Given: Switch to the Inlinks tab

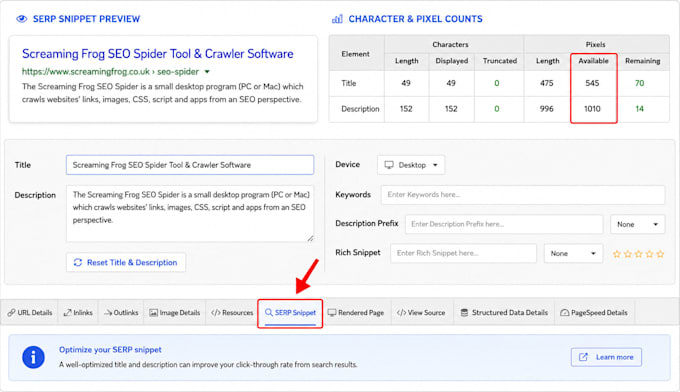Looking at the screenshot, I should click(78, 313).
